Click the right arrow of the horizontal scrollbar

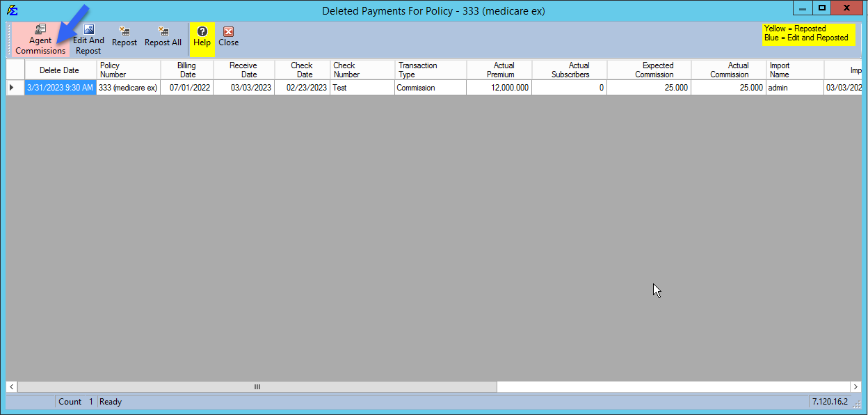[x=855, y=386]
